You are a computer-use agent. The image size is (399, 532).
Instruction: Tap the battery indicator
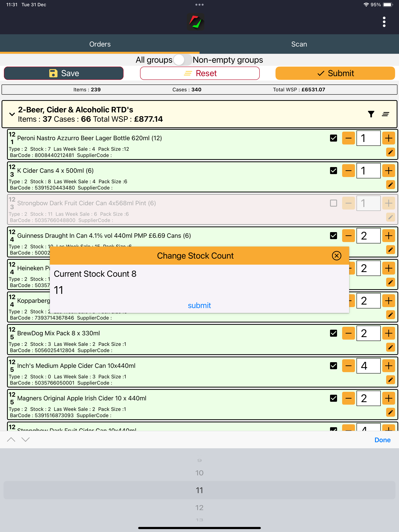point(388,4)
